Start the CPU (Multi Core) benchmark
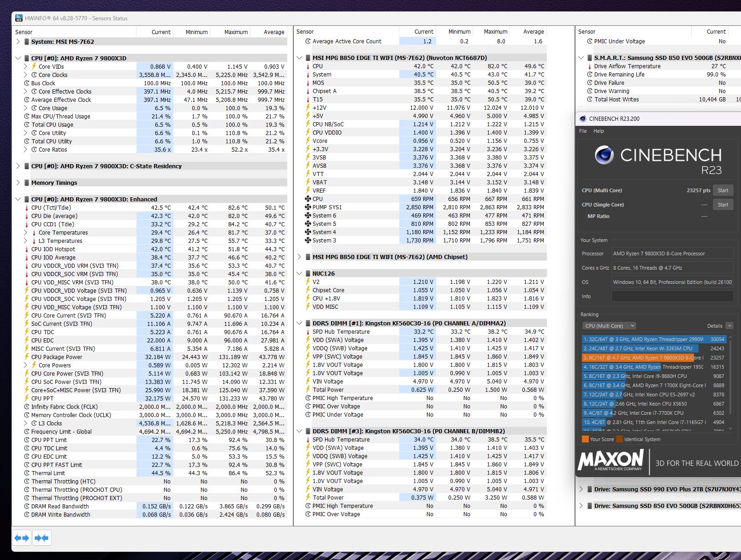741x560 pixels. click(x=723, y=190)
